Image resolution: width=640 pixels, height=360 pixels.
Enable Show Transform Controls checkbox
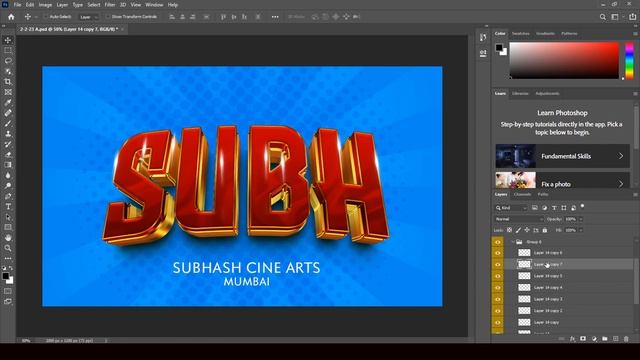click(108, 17)
